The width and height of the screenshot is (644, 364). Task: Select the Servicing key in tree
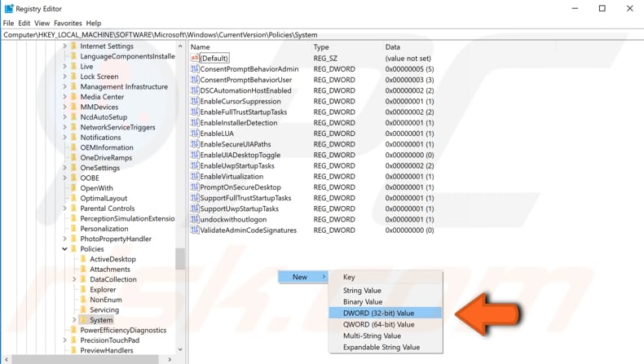[104, 309]
